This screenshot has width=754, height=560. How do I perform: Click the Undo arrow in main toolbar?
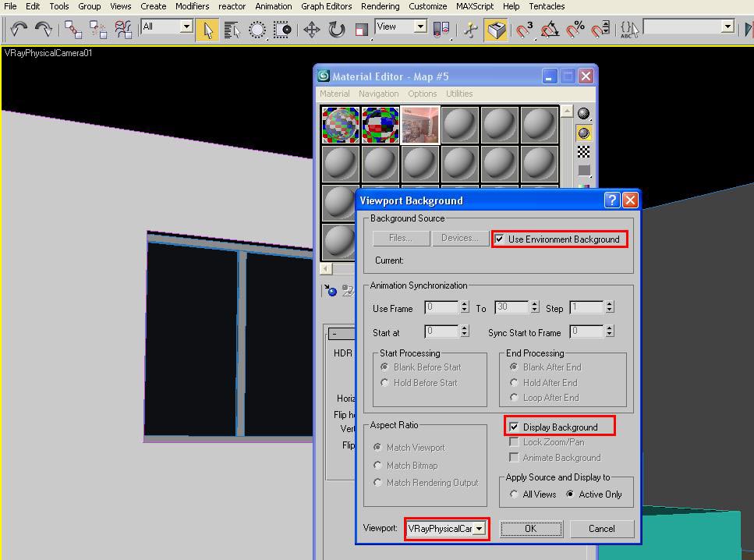click(19, 30)
